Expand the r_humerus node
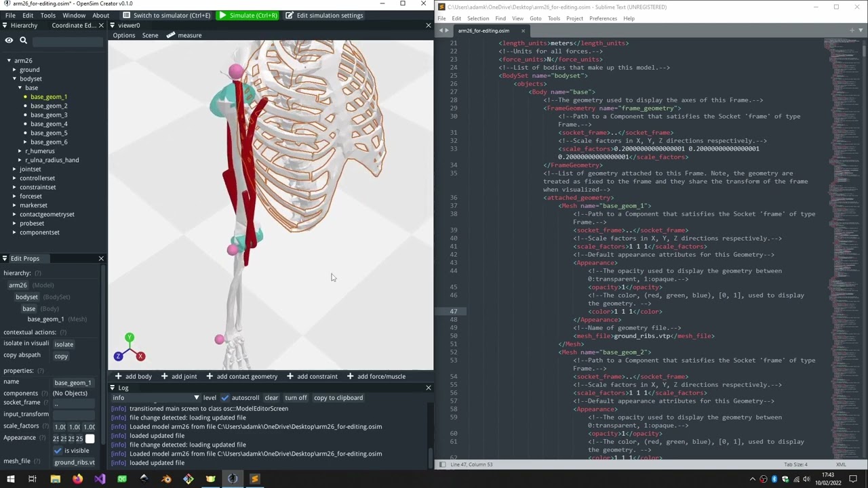This screenshot has width=868, height=488. [20, 151]
